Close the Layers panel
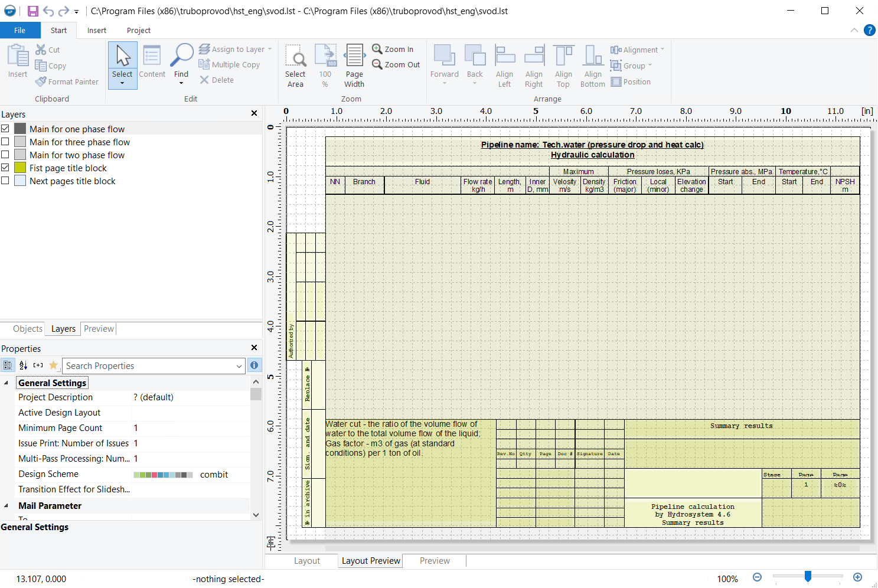This screenshot has height=588, width=878. coord(254,113)
